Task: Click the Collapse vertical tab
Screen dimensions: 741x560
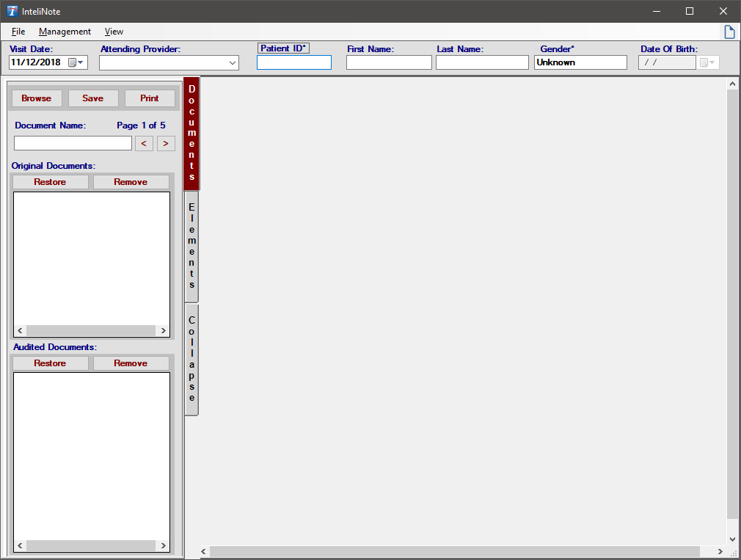Action: pos(191,359)
